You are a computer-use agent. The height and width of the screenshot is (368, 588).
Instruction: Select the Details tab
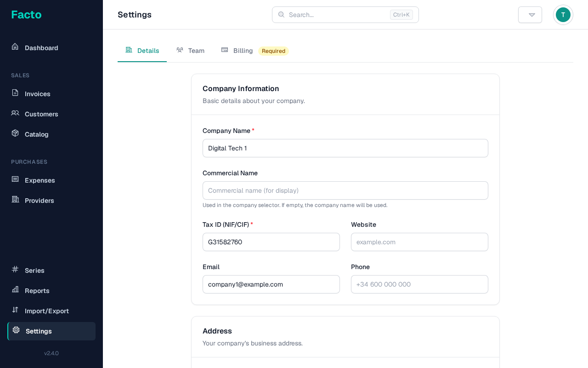[x=142, y=51]
